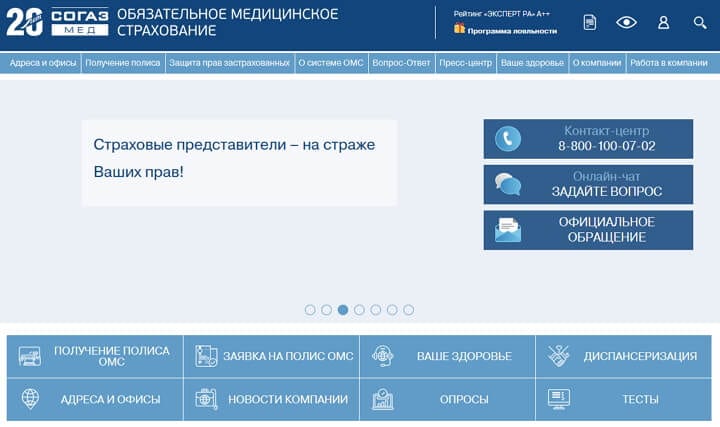The width and height of the screenshot is (720, 427).
Task: Select the first slider dot
Action: [310, 310]
